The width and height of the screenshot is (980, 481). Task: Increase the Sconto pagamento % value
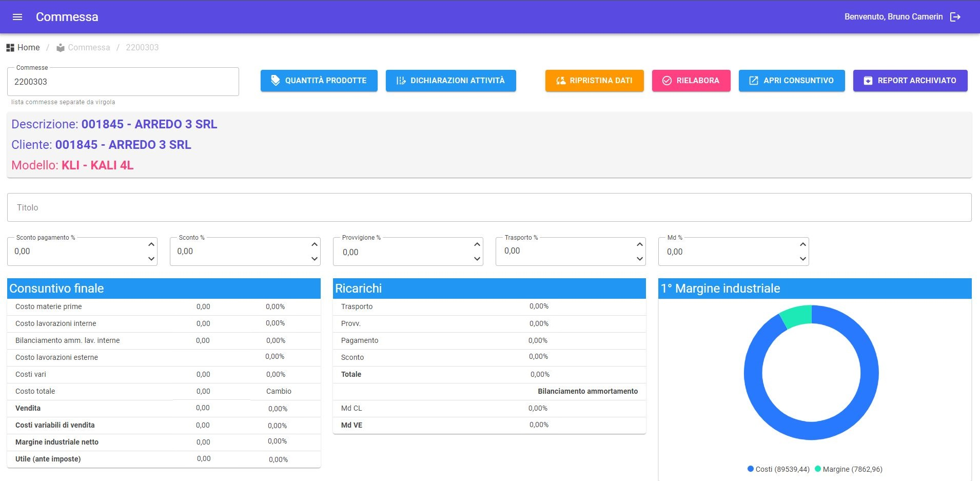point(151,244)
